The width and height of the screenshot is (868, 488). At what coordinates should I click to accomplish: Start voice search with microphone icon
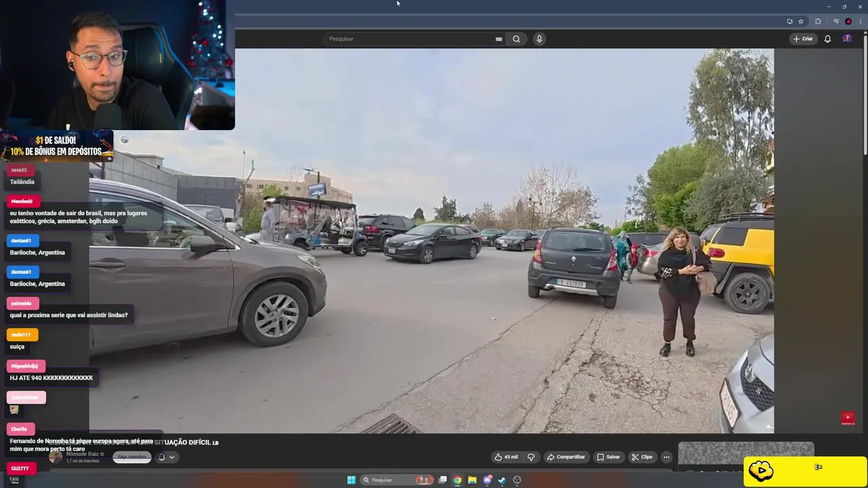coord(539,39)
